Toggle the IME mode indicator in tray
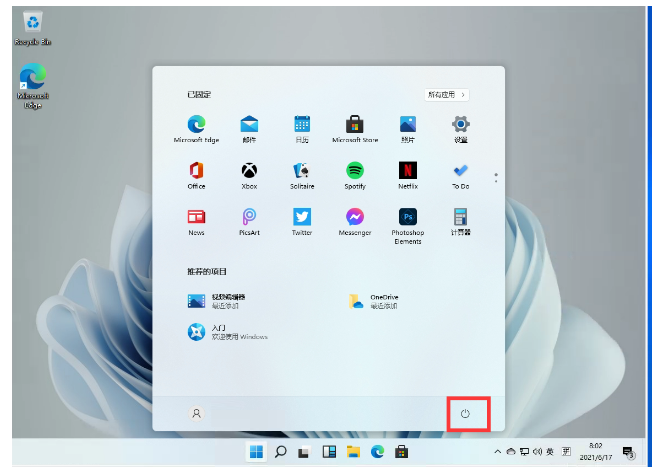 tap(566, 452)
